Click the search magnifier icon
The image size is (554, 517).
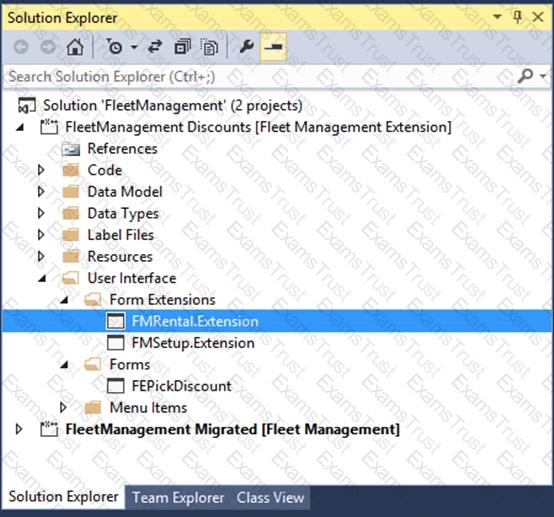tap(525, 76)
